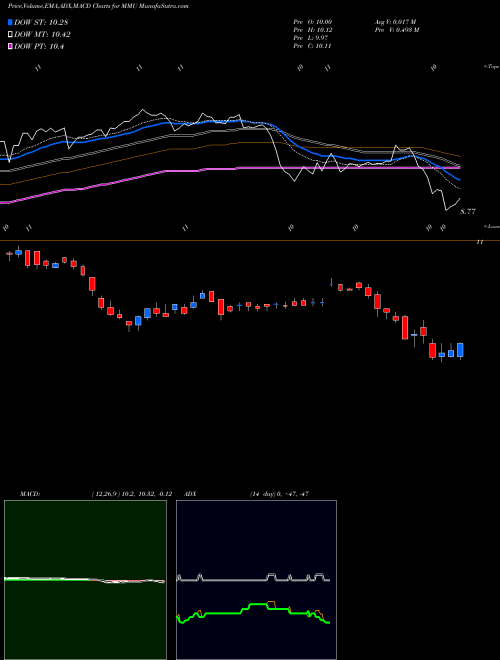Click the last blue candlestick on the price chart

pyautogui.click(x=460, y=350)
